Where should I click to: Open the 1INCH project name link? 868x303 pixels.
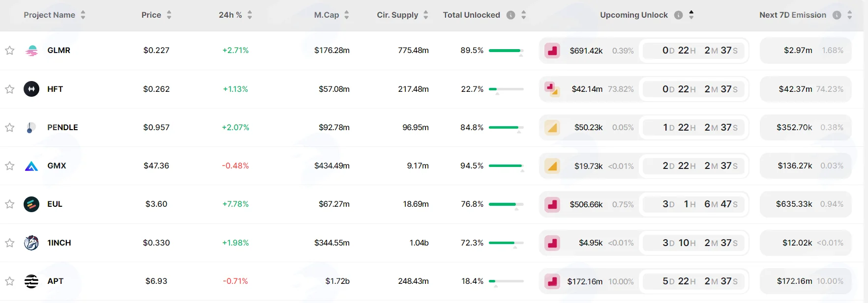pos(59,243)
